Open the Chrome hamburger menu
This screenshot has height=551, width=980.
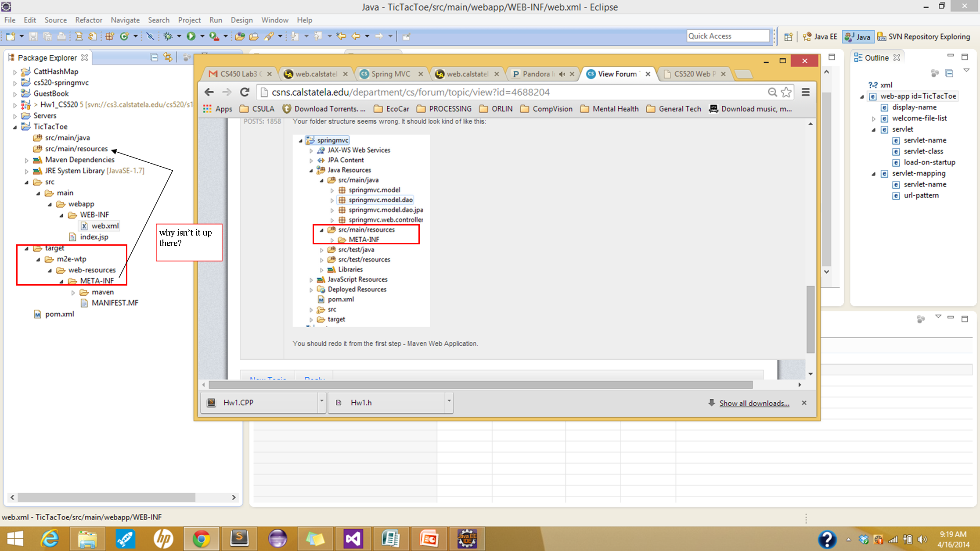pos(806,92)
